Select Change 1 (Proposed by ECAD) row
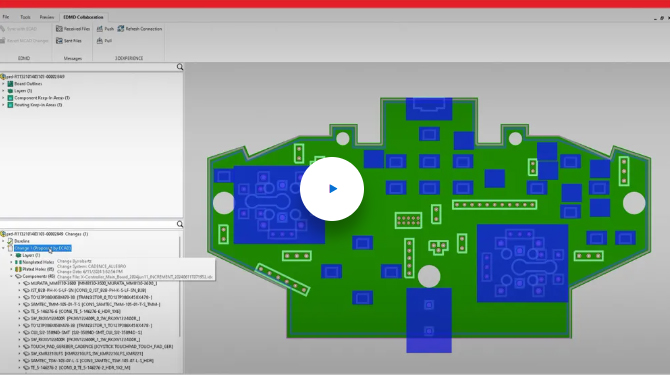This screenshot has width=670, height=375. [43, 248]
